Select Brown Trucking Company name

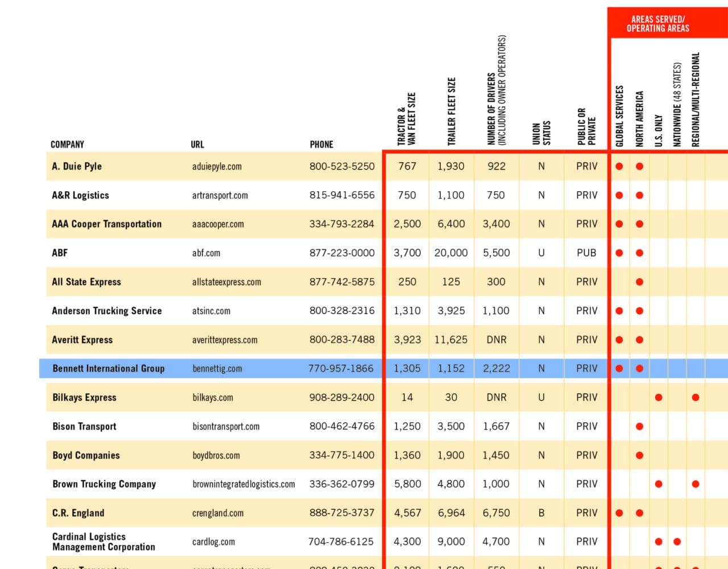tap(104, 484)
